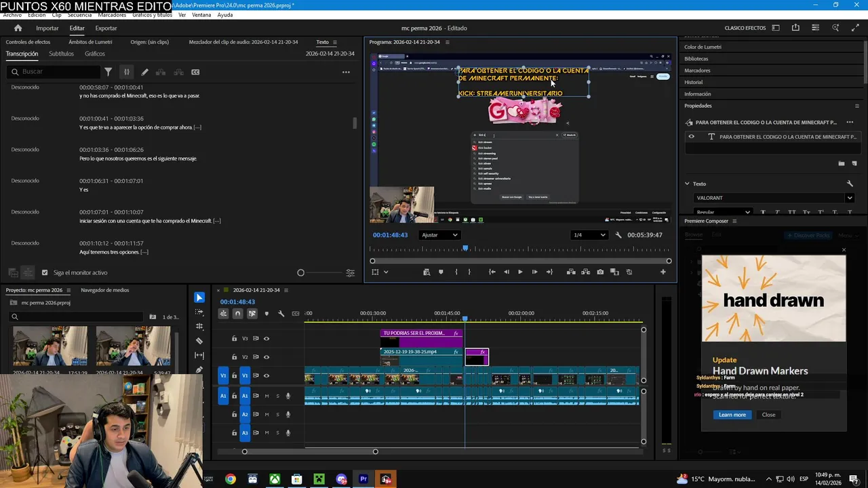Screen dimensions: 868x488
Task: Click Close in the Hand Drawn Markers popup
Action: (768, 415)
